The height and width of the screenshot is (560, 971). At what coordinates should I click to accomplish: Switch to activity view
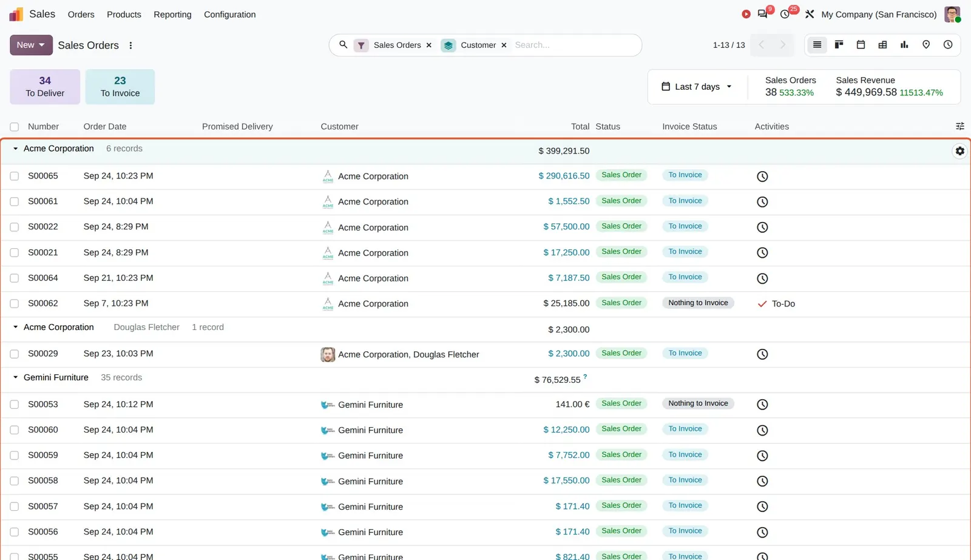tap(948, 45)
